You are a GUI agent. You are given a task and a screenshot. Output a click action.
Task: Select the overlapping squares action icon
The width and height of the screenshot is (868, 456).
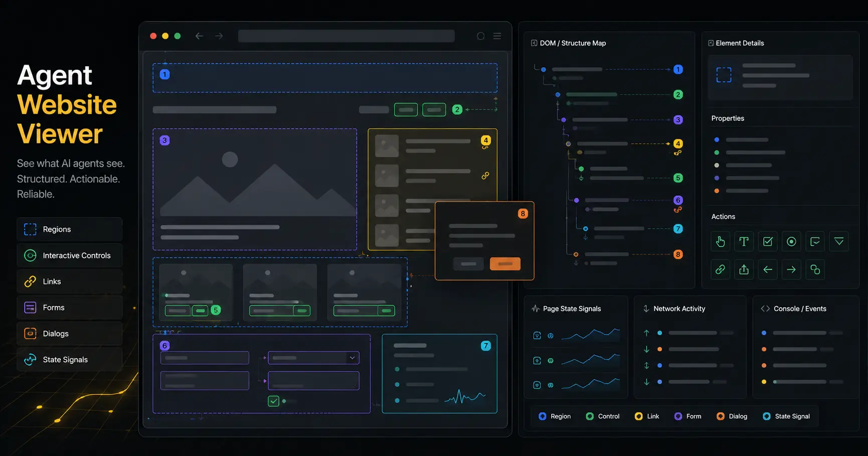point(815,269)
